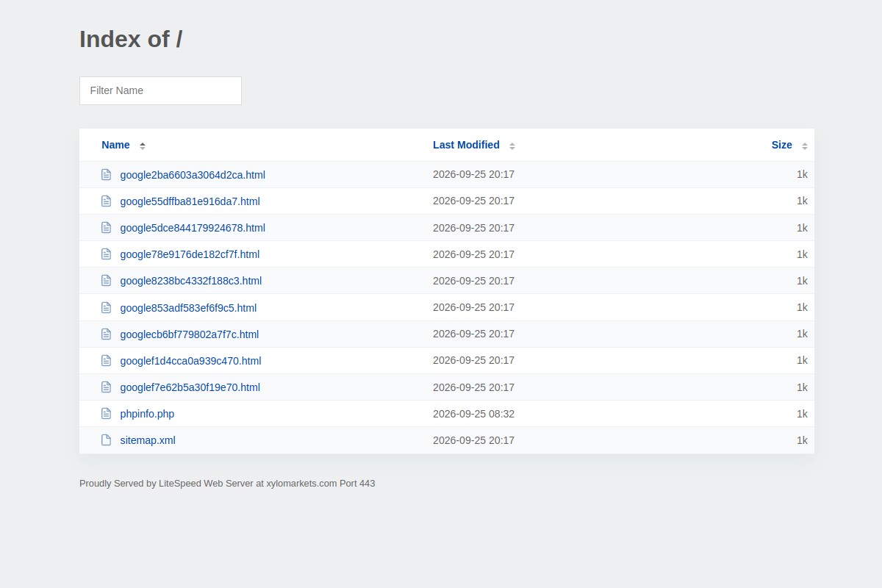Click file icon beside google8238bc4332f188c3.html
Viewport: 882px width, 588px height.
(106, 281)
